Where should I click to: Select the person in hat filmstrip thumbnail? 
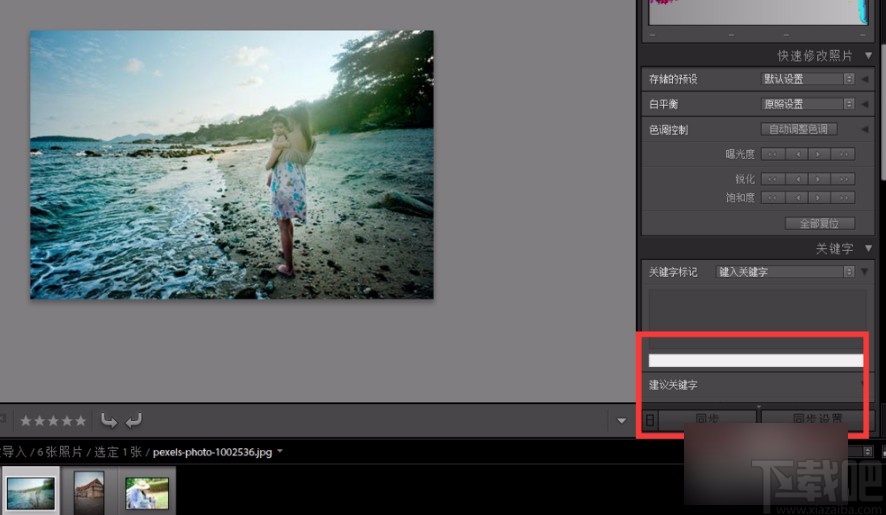[x=147, y=493]
